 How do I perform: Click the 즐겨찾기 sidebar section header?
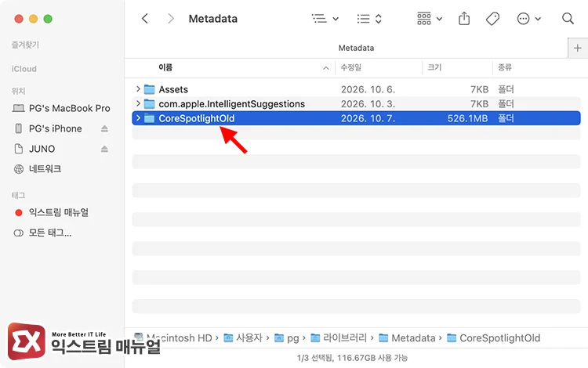click(x=25, y=45)
